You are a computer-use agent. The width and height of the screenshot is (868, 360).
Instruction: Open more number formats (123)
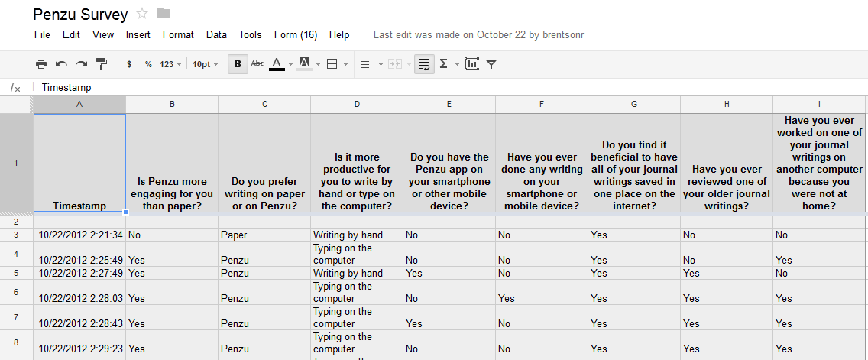coord(170,64)
